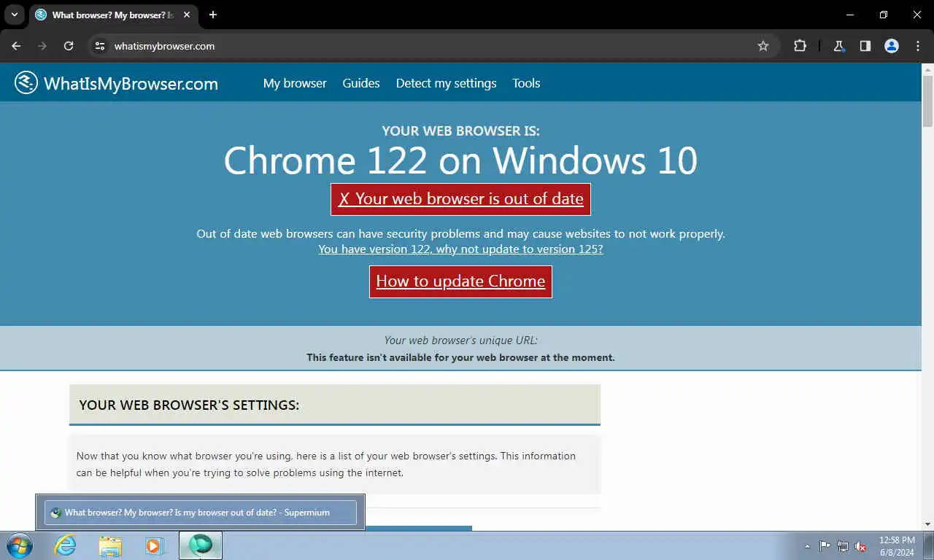Reload the page with the refresh icon

69,46
